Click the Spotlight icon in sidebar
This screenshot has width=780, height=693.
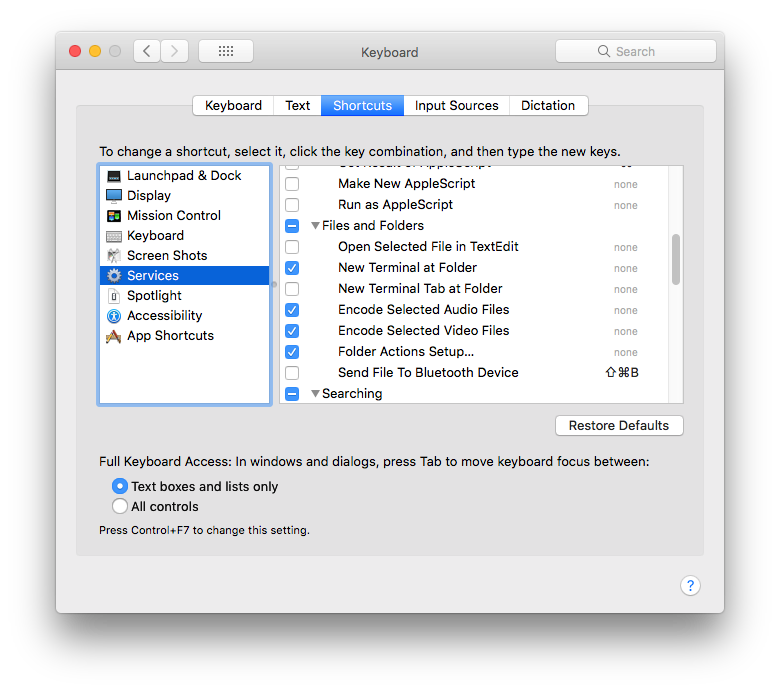[x=114, y=296]
